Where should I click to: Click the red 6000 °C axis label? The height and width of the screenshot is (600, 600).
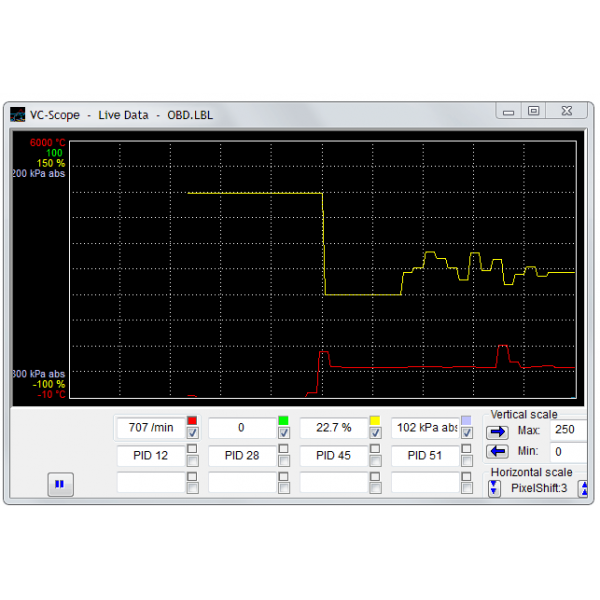47,143
